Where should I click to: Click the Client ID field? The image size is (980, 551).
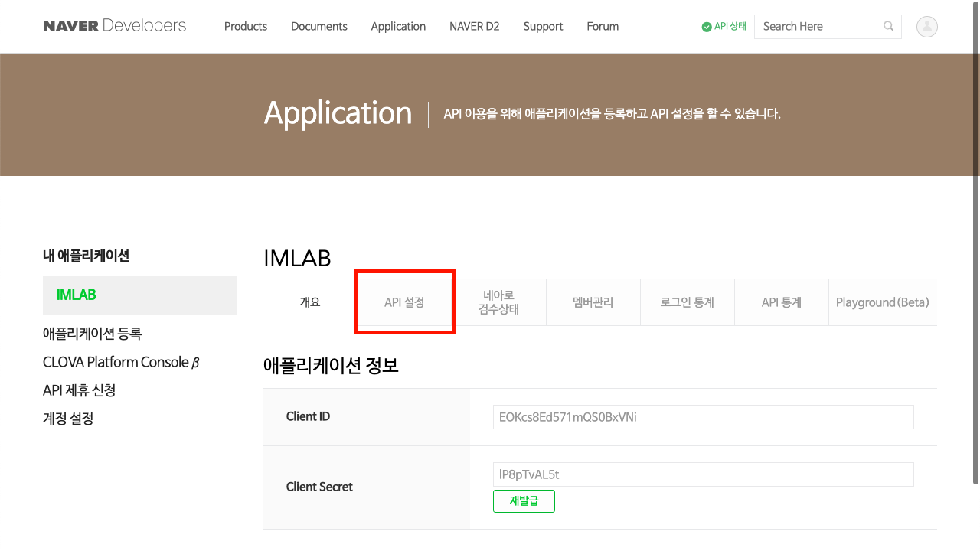(703, 417)
